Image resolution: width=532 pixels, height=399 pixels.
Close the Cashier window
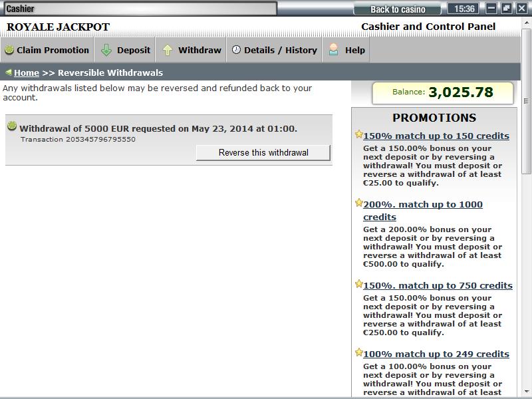pos(521,9)
